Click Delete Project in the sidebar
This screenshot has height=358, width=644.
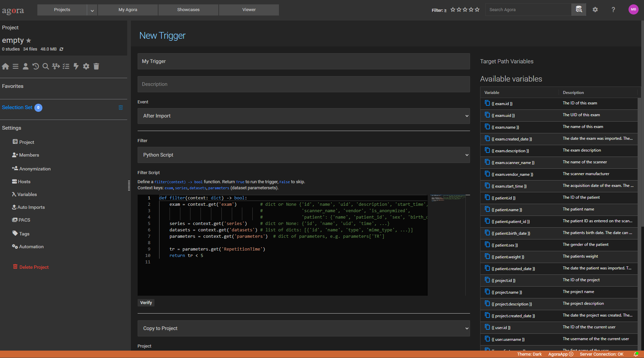34,267
